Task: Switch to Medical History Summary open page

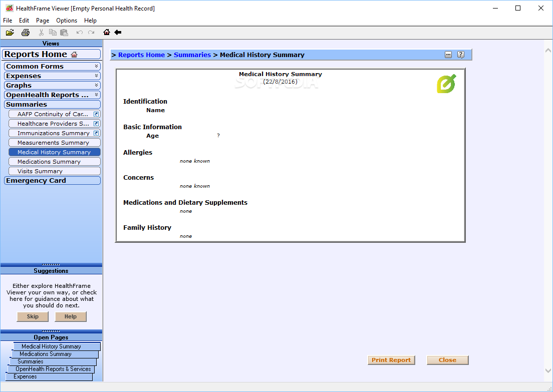Action: (x=57, y=346)
